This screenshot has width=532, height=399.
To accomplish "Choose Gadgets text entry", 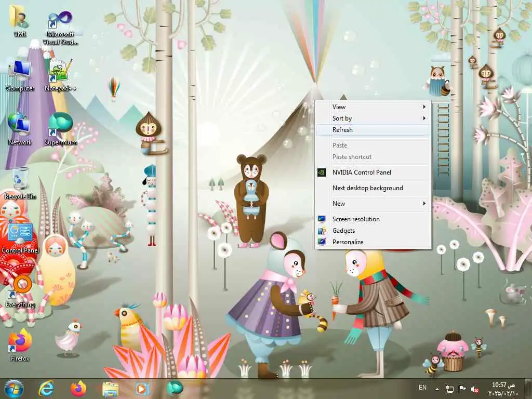I will pos(344,231).
